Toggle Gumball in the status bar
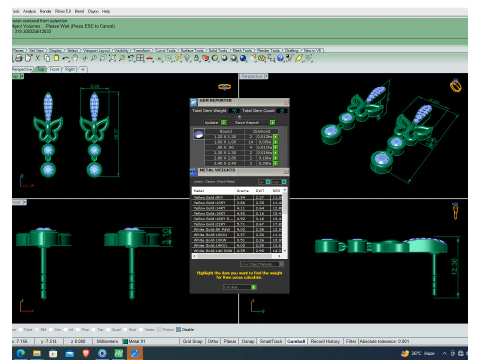This screenshot has width=480, height=360. point(296,341)
